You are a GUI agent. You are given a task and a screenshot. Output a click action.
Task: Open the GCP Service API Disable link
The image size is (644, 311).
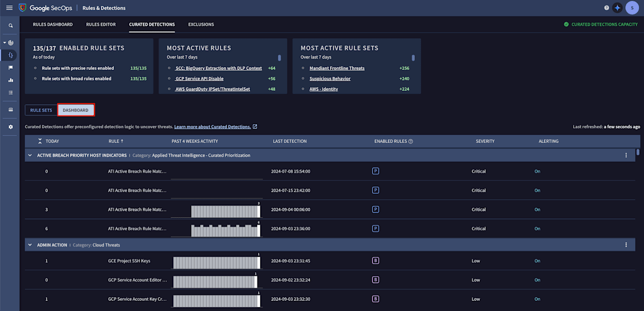point(199,78)
